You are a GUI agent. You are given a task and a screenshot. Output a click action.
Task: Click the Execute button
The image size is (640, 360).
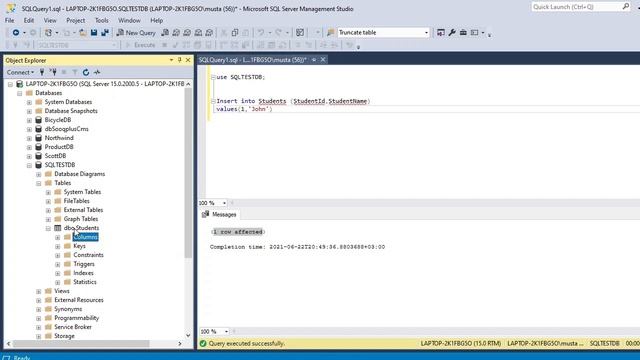pos(141,45)
